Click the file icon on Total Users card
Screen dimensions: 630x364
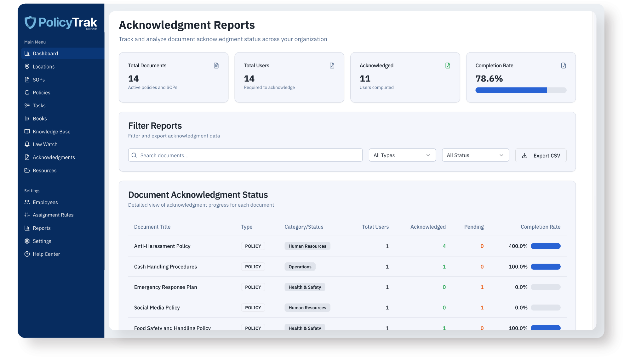coord(332,65)
